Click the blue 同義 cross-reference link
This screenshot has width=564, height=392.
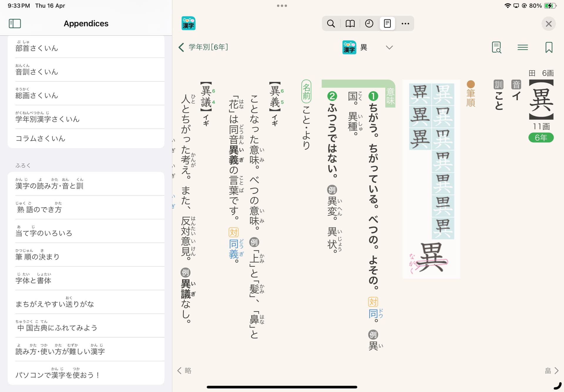(x=234, y=249)
